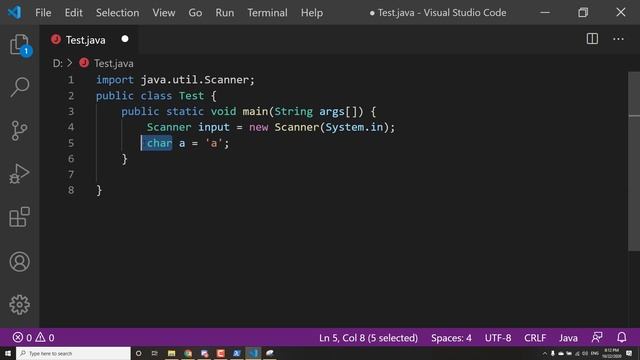Open the notifications bell
This screenshot has height=360, width=640.
coord(622,337)
